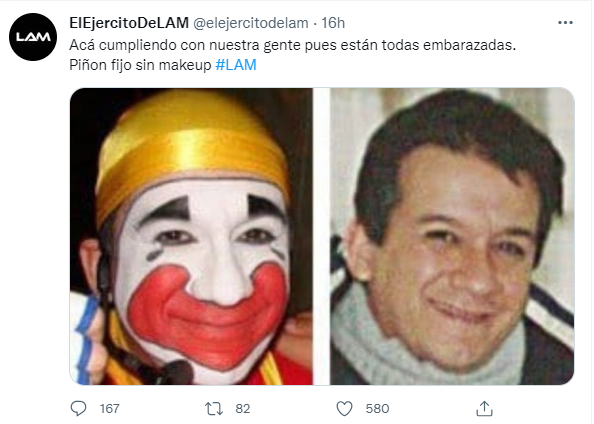Open the right photo of the smiling man
This screenshot has width=594, height=424.
[x=452, y=236]
